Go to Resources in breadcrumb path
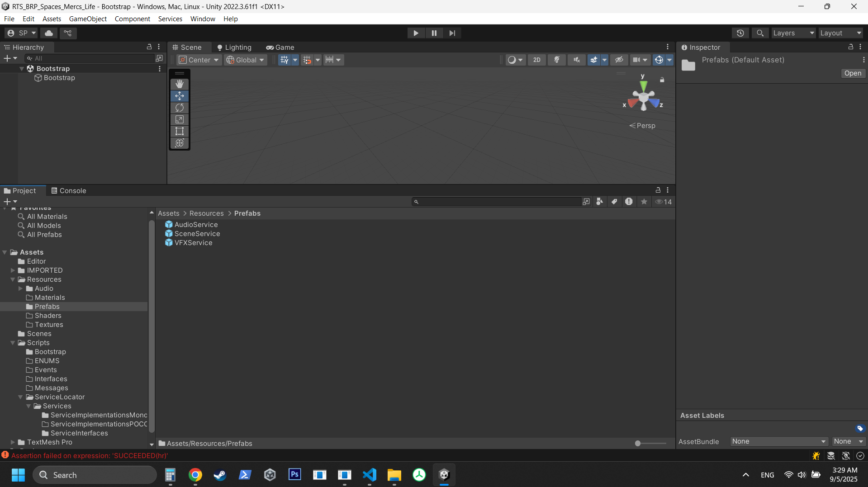 tap(206, 213)
